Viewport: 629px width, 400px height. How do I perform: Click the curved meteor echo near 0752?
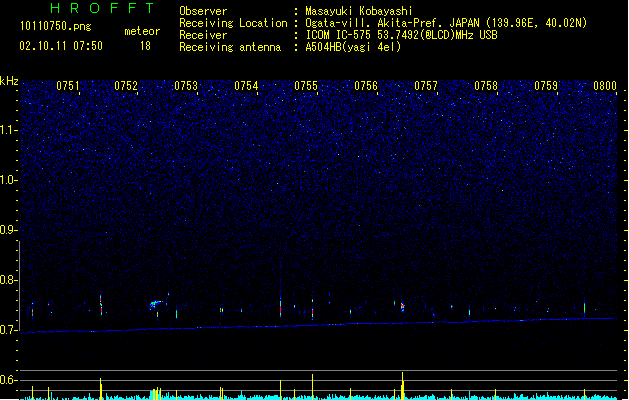156,304
